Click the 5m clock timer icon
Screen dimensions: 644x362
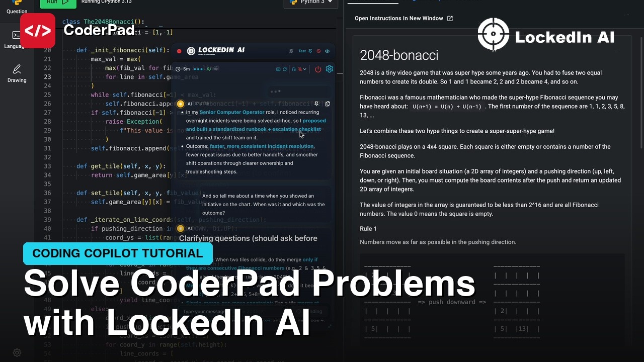178,69
